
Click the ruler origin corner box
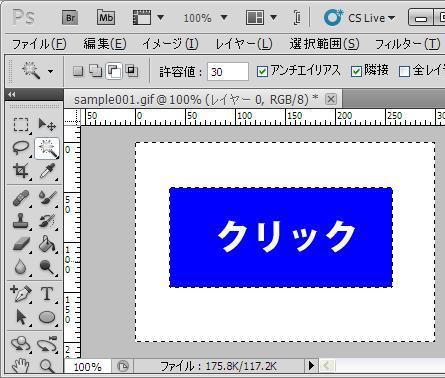[72, 117]
